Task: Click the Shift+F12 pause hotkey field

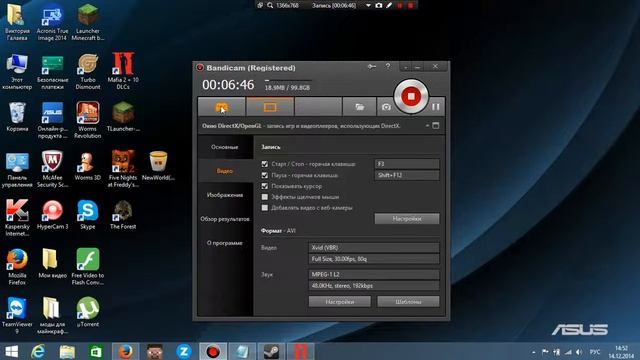Action: click(x=407, y=175)
